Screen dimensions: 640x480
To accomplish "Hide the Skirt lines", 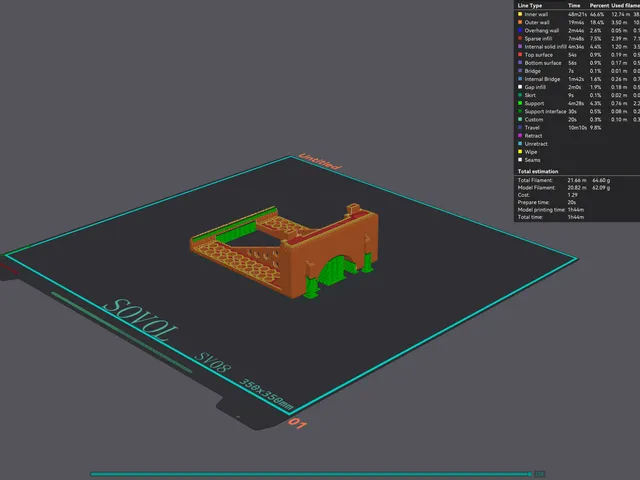I will (530, 95).
